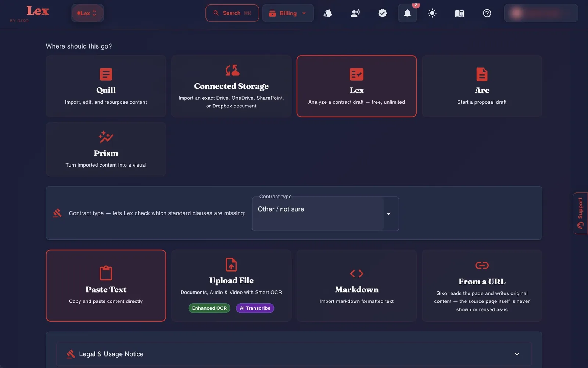Open the book documentation icon

pyautogui.click(x=459, y=13)
